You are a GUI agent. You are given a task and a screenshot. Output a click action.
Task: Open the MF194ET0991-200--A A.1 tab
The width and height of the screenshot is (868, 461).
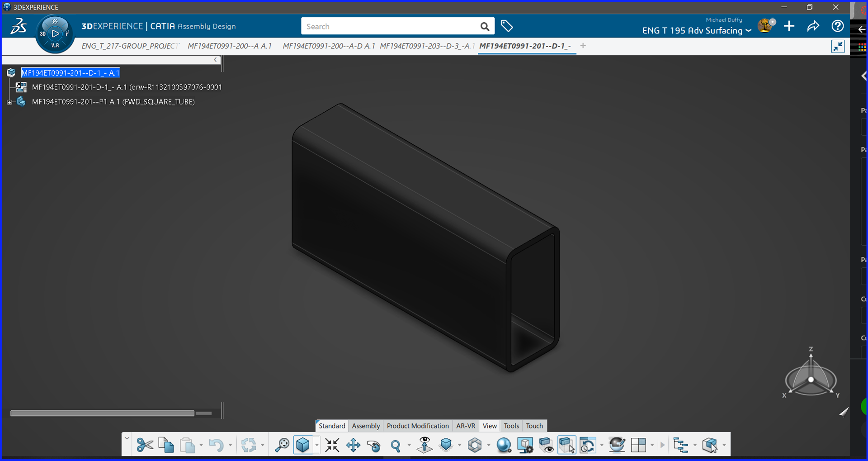coord(230,46)
